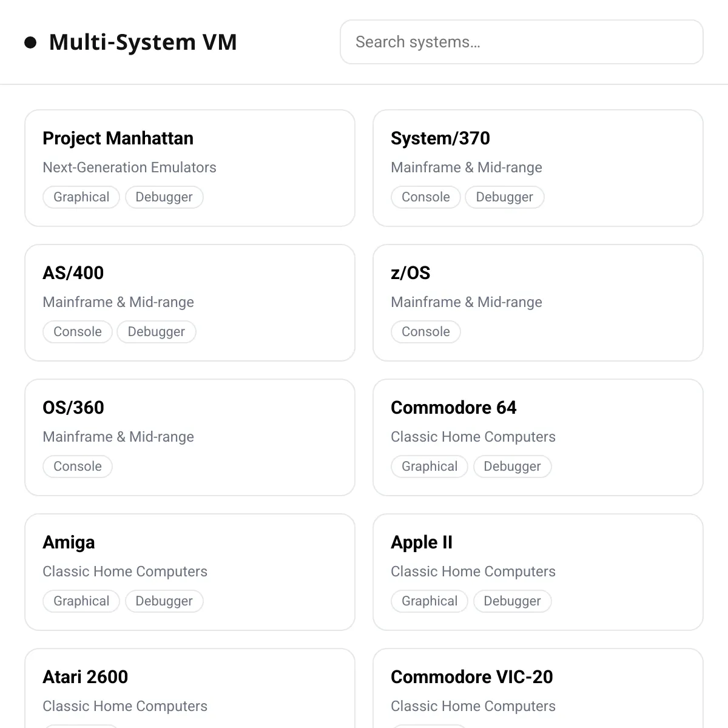This screenshot has height=728, width=728.
Task: Click the black dot logo beside Multi-System VM
Action: tap(30, 42)
